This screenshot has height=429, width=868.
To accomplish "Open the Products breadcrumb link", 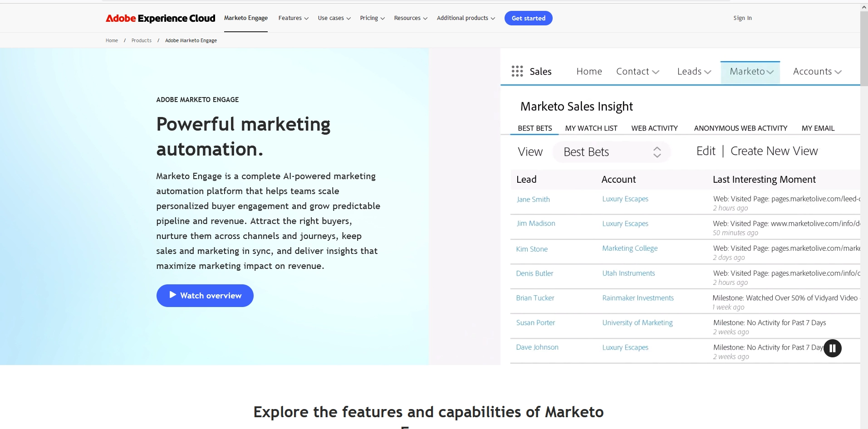I will (x=142, y=40).
